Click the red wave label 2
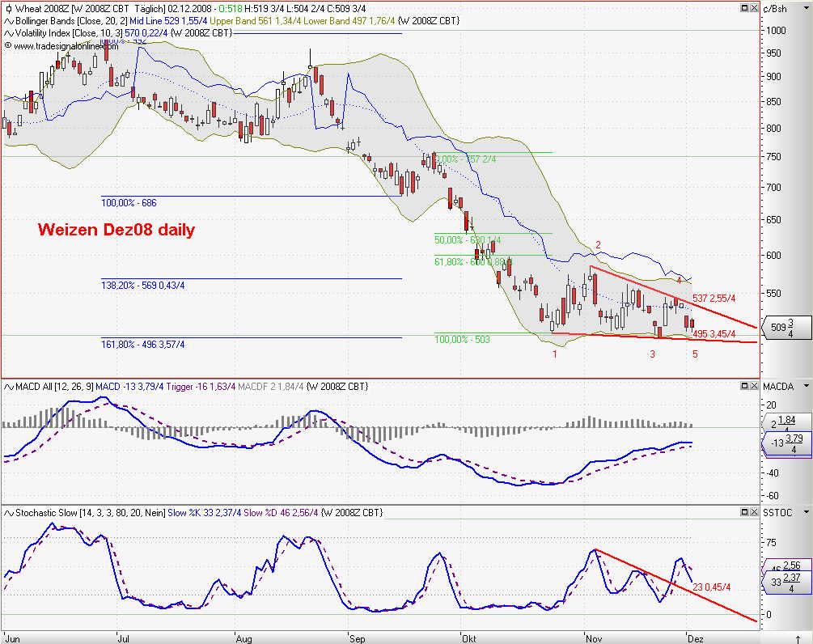 click(598, 245)
